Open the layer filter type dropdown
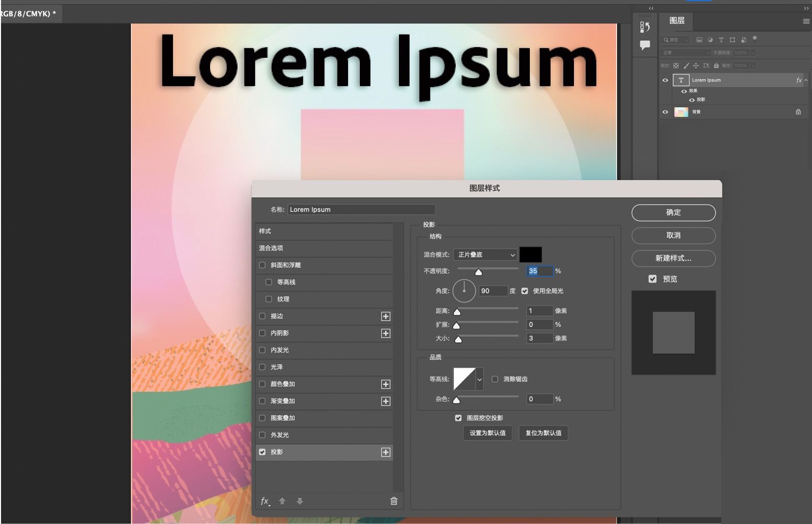 click(x=676, y=40)
